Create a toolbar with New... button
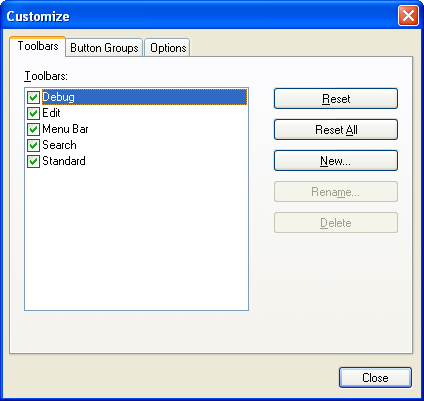The image size is (424, 401). point(336,161)
